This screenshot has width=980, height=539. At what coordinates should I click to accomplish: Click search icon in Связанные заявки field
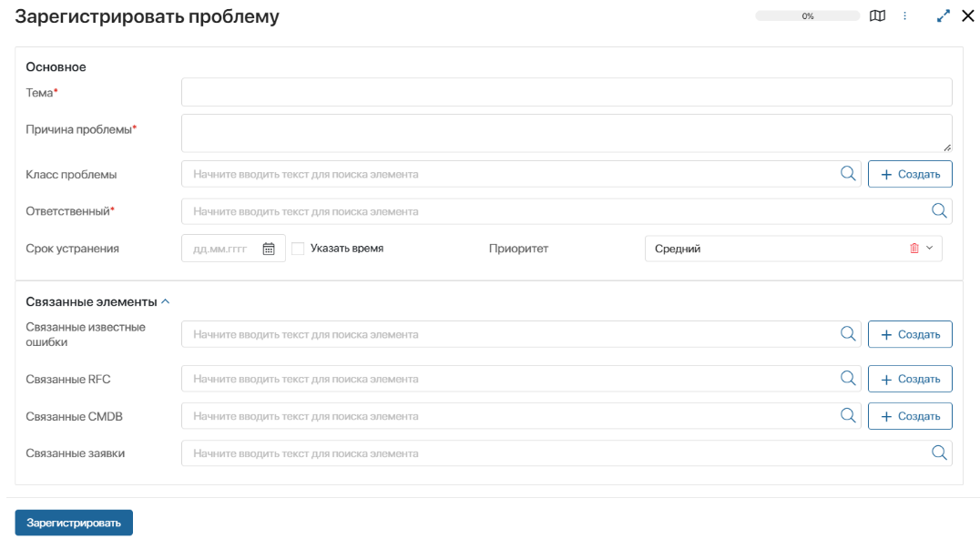click(939, 453)
